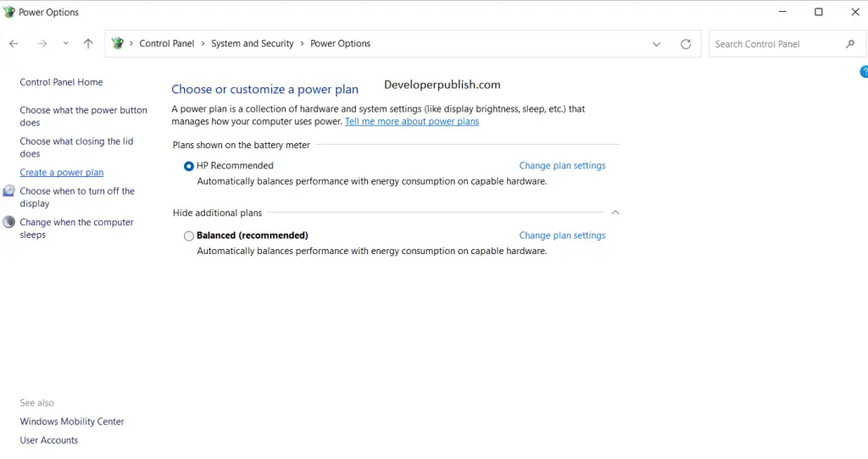This screenshot has height=459, width=868.
Task: Open Choose what closing the lid does
Action: coord(76,147)
